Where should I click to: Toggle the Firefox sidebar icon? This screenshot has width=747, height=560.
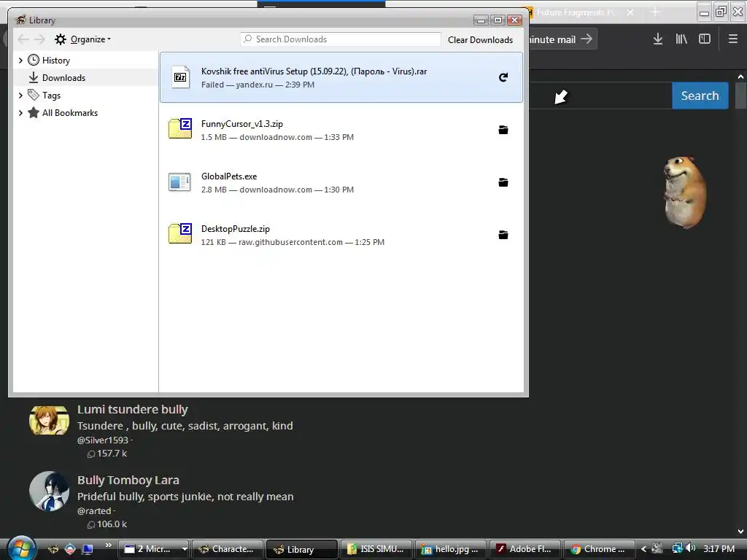(705, 39)
